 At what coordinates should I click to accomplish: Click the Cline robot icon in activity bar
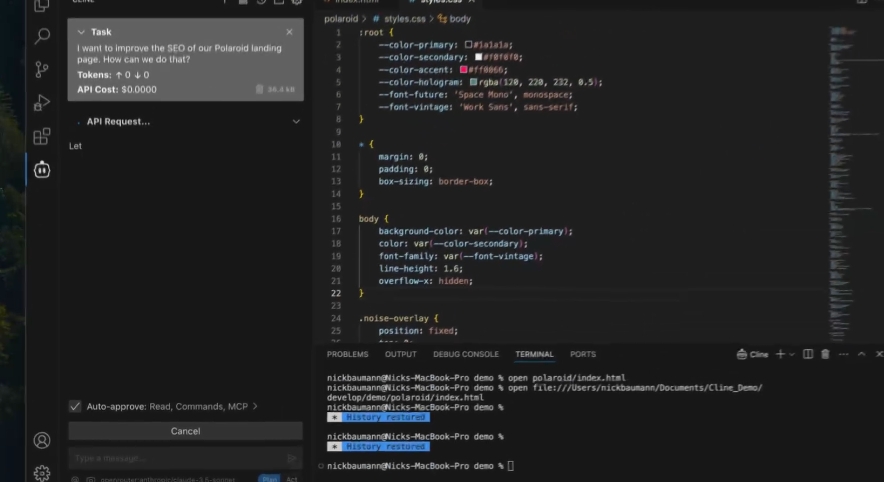[42, 170]
